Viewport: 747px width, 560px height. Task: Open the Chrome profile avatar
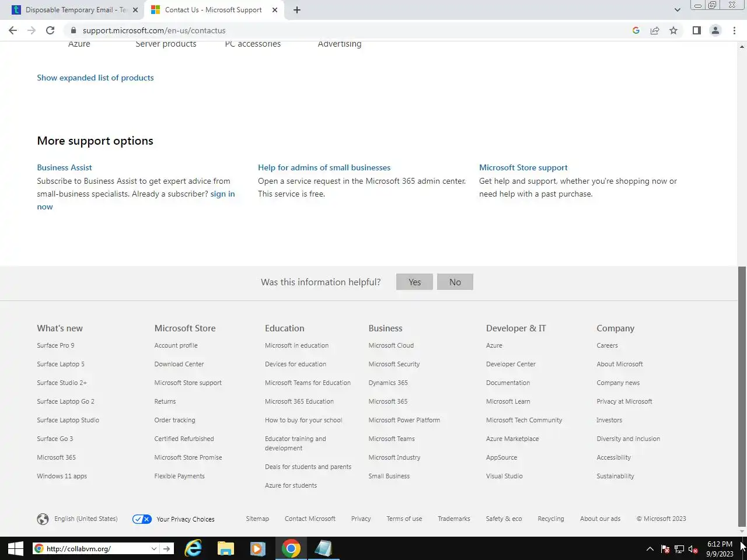[715, 30]
